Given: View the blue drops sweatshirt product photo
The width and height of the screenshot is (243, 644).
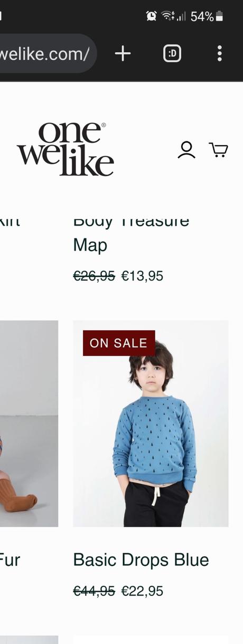Looking at the screenshot, I should click(x=151, y=424).
